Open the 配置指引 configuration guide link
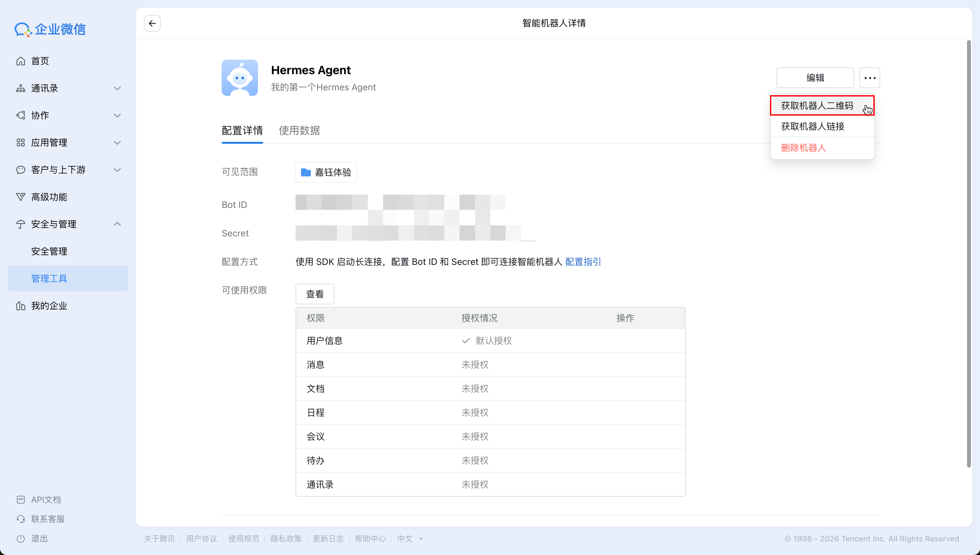This screenshot has width=980, height=555. point(582,262)
